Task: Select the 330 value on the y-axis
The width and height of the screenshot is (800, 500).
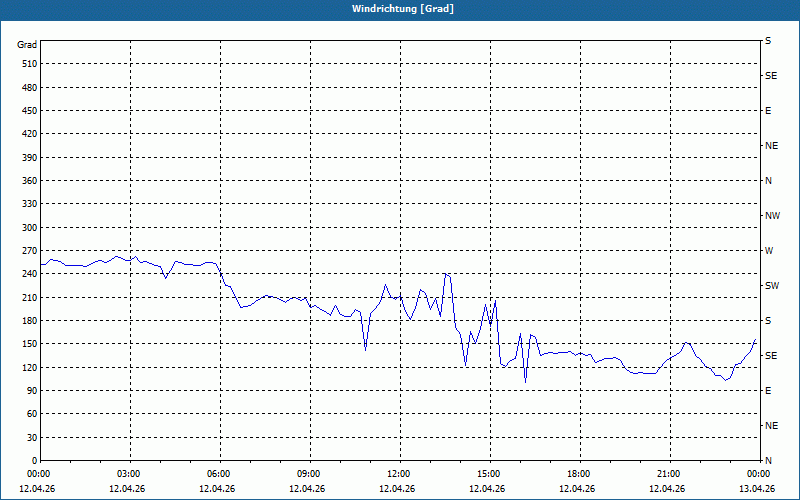Action: pyautogui.click(x=30, y=204)
